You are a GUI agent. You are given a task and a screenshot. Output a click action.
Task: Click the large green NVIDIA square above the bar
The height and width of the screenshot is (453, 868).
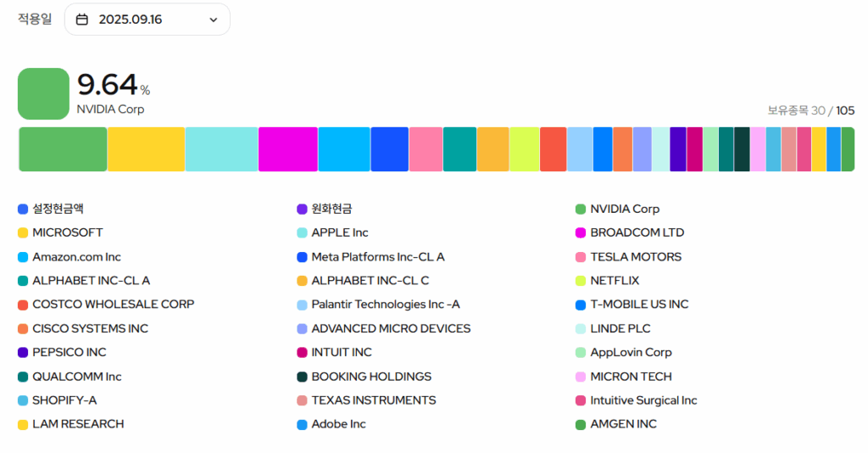pyautogui.click(x=44, y=93)
